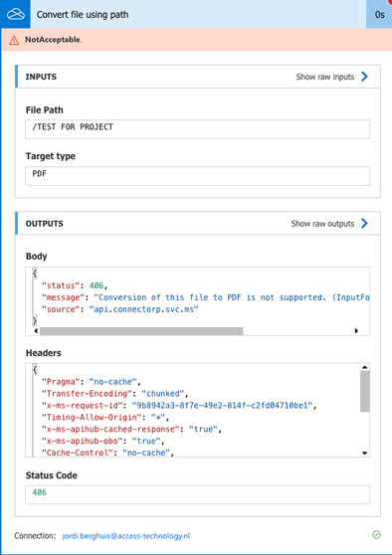Click the Body label
The height and width of the screenshot is (555, 392).
37,257
